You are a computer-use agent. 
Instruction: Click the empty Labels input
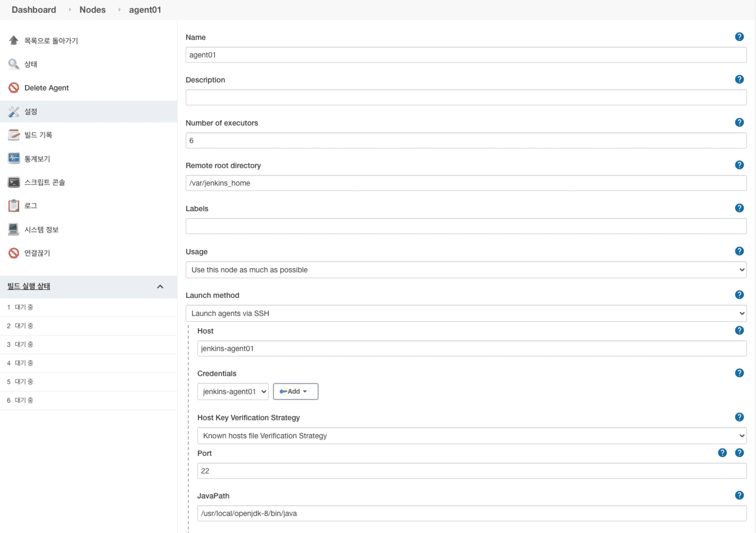(x=466, y=226)
